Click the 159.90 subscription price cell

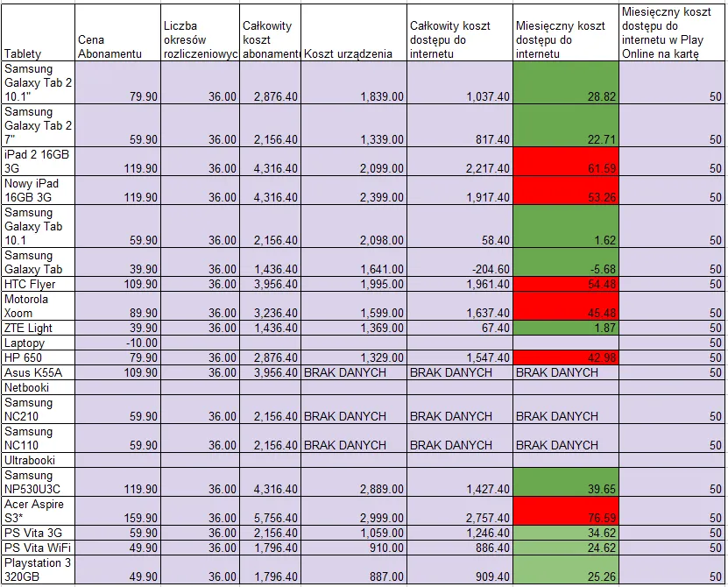point(118,511)
